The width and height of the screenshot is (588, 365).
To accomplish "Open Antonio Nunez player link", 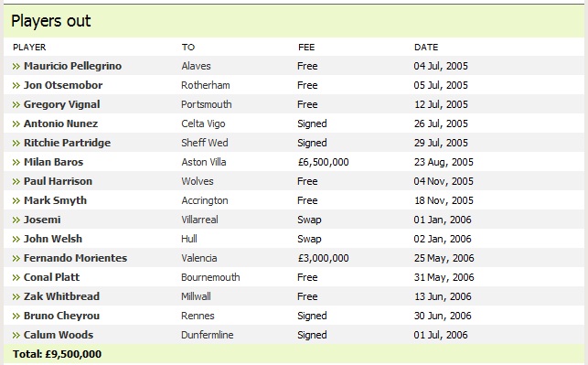I will 60,123.
